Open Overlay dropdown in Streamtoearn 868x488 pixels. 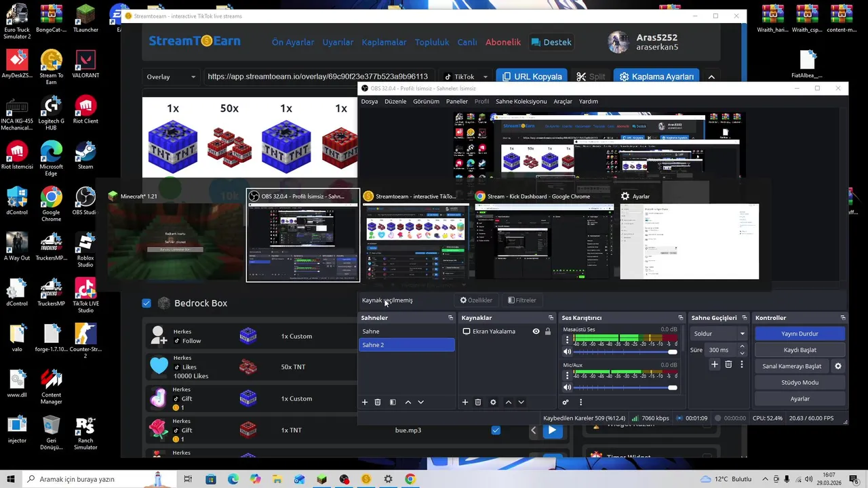[x=171, y=77]
